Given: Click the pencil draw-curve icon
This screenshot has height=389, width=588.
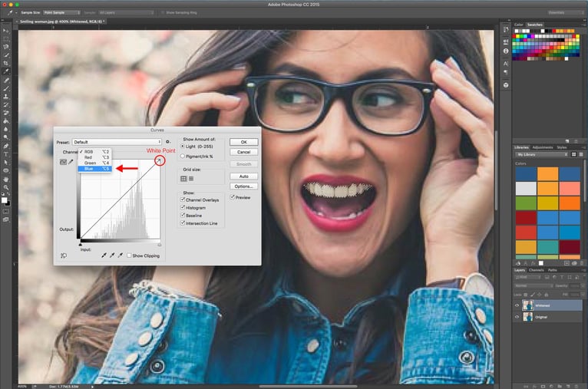Looking at the screenshot, I should click(x=71, y=162).
